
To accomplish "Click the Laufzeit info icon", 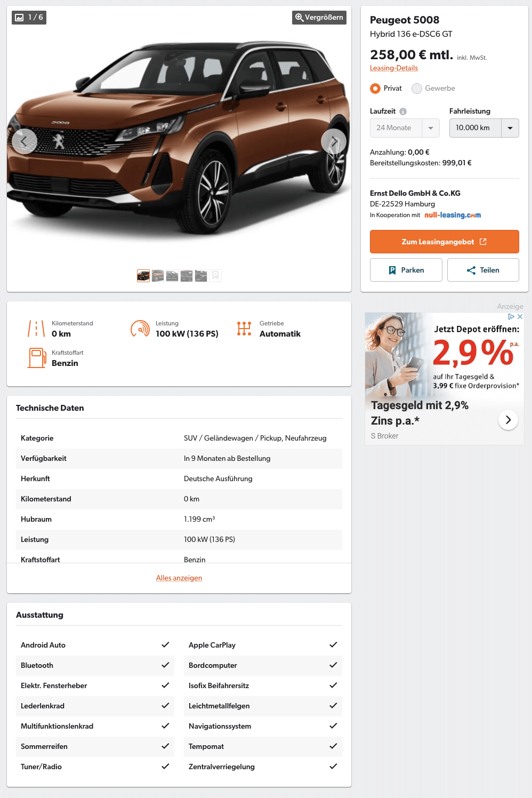I will click(403, 111).
